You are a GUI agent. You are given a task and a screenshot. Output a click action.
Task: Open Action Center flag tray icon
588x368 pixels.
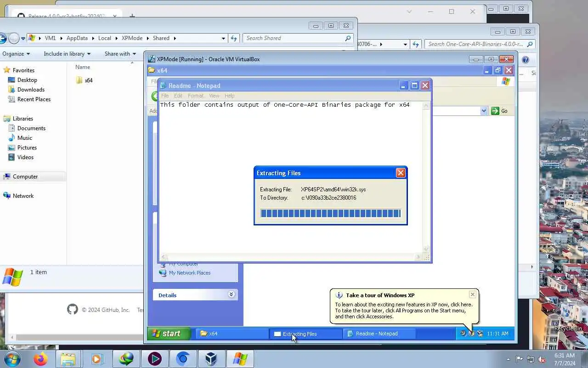pyautogui.click(x=519, y=359)
